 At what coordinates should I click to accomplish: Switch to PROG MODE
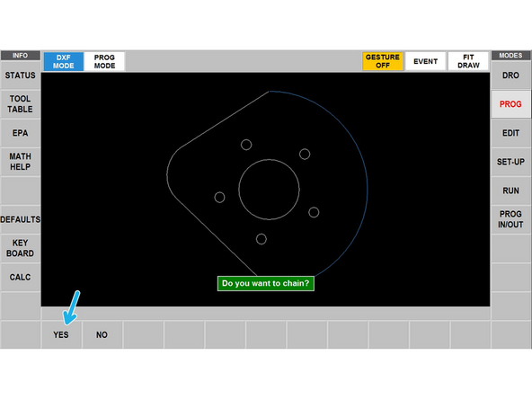(104, 61)
